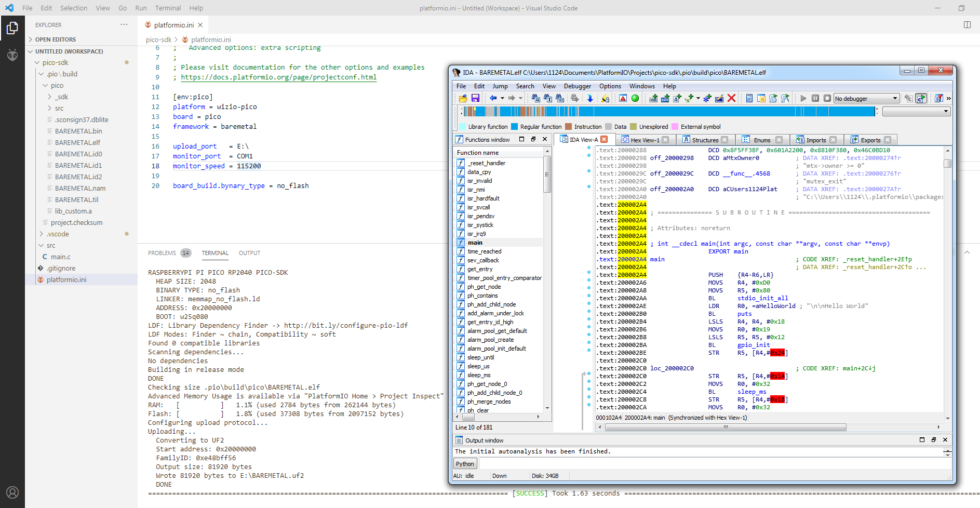980x508 pixels.
Task: Collapse the pico folder in Explorer
Action: coord(45,86)
